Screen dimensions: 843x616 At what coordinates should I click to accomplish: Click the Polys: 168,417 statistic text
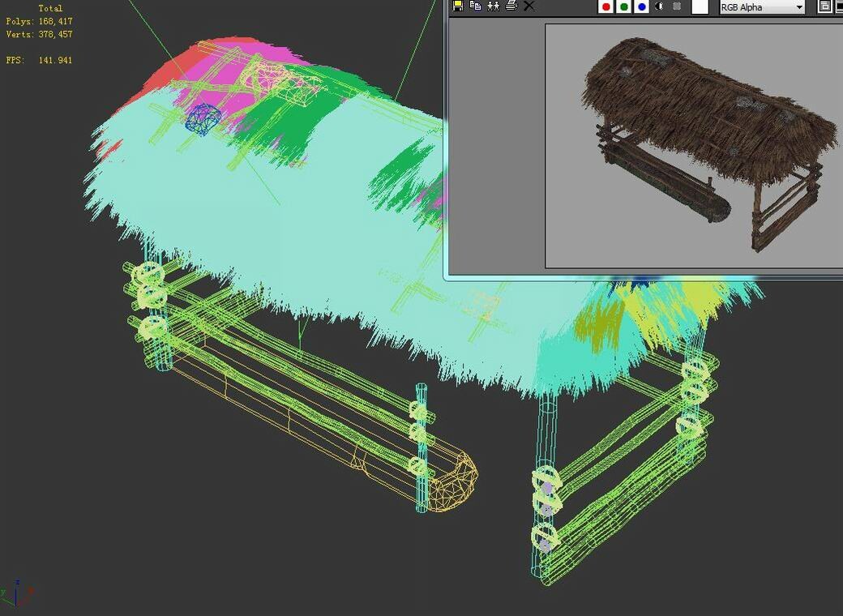click(x=39, y=21)
